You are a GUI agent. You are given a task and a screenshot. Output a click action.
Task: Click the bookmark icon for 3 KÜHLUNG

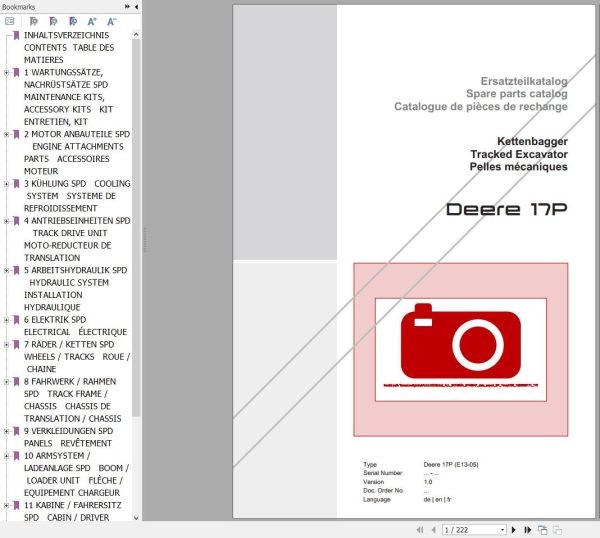[x=16, y=184]
